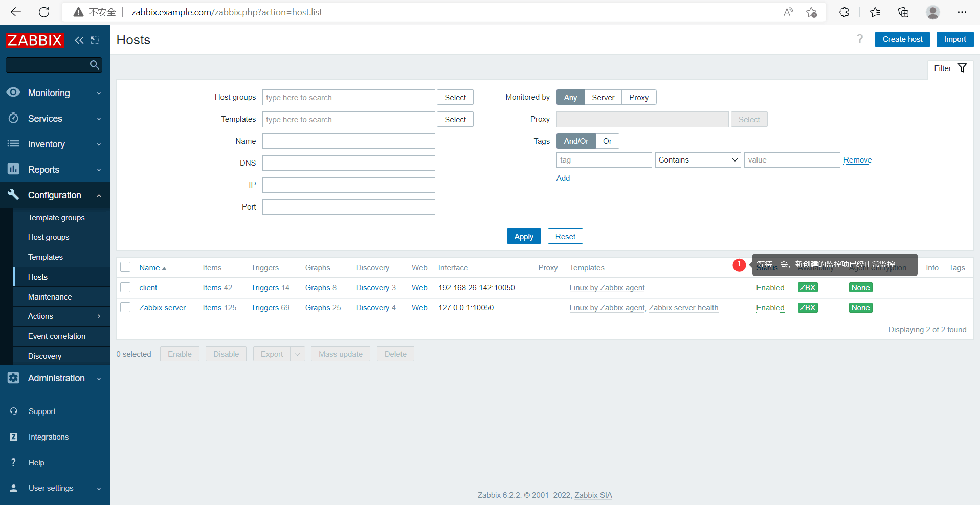
Task: Open browser favorites list icon
Action: pyautogui.click(x=875, y=12)
